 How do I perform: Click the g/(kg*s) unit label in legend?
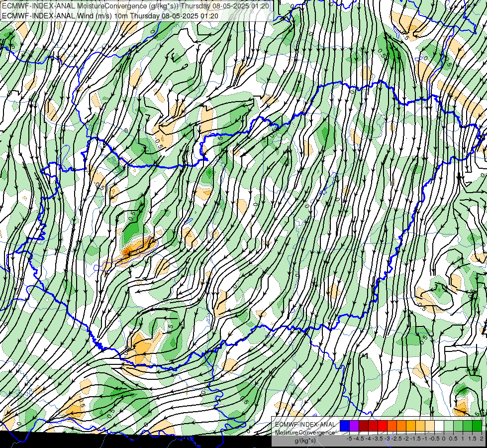click(305, 441)
